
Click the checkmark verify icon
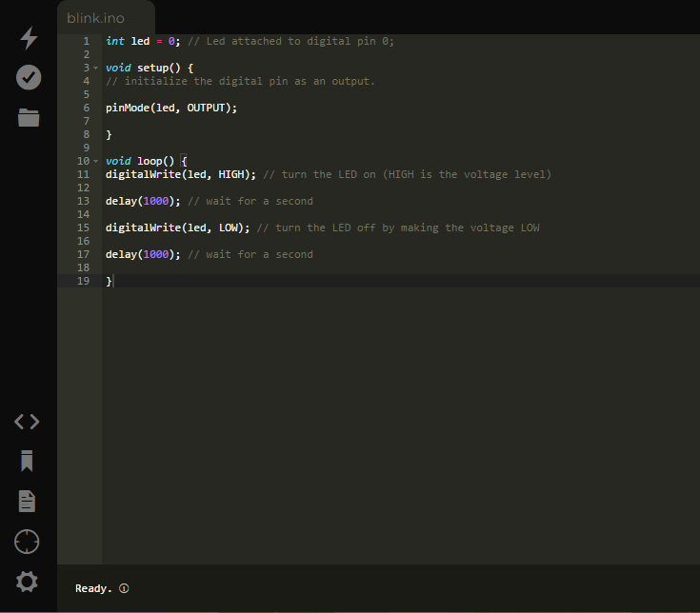click(x=29, y=77)
